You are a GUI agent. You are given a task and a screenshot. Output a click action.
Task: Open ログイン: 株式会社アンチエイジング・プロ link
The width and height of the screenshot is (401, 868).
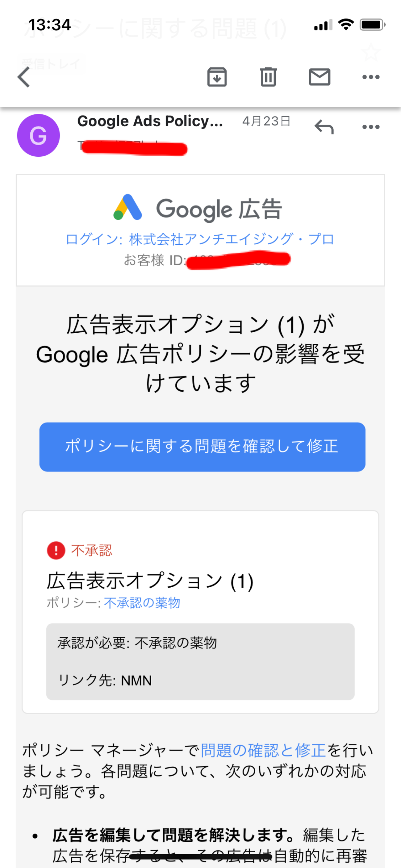(x=200, y=239)
